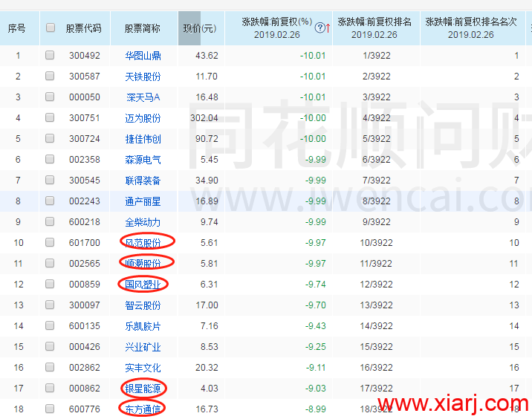Viewport: 532px width, 419px height.
Task: Select price cell 302.04
Action: coord(204,118)
